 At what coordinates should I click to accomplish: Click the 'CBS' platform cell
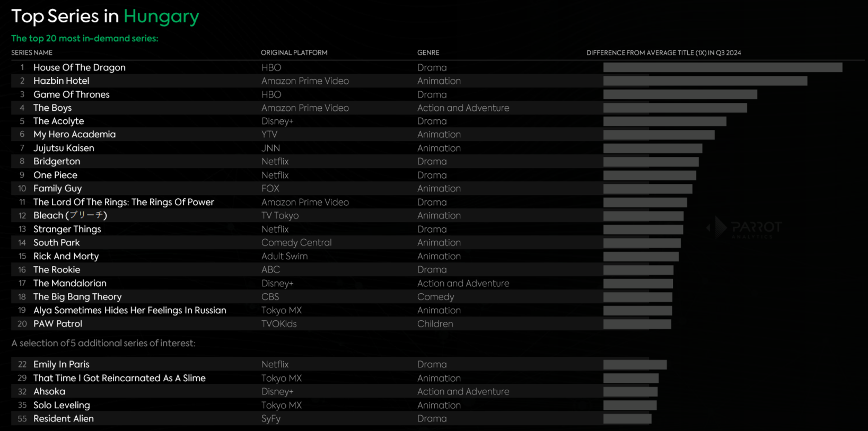point(270,297)
